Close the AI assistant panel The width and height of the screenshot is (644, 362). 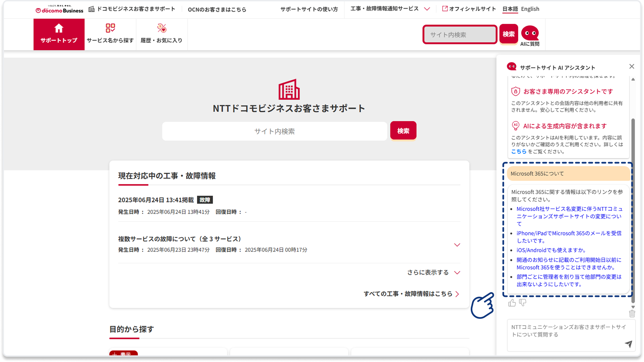tap(631, 66)
